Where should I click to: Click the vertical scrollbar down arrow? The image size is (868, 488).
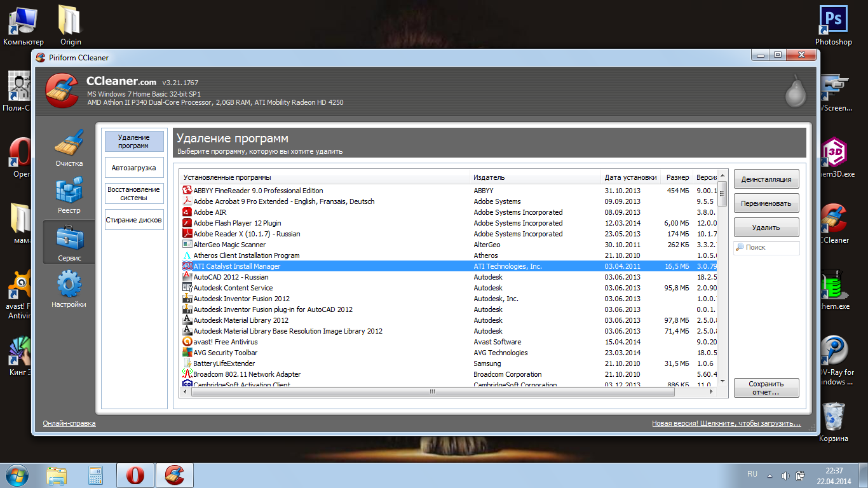click(x=722, y=380)
